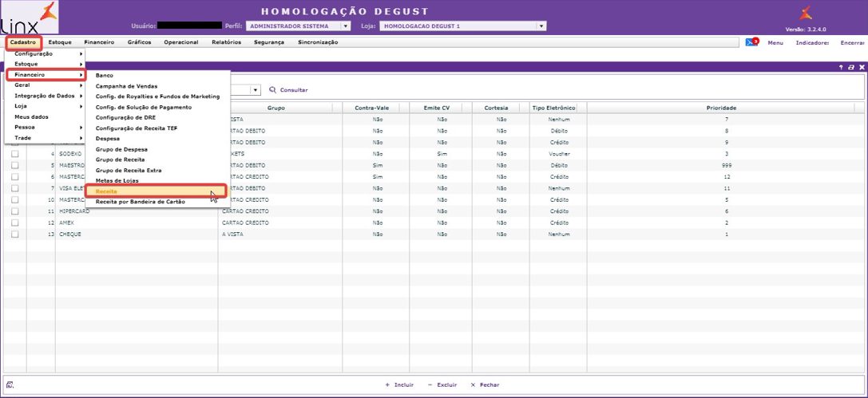Expand the Trade submenu
Screen dimensions: 868x398
[46, 138]
